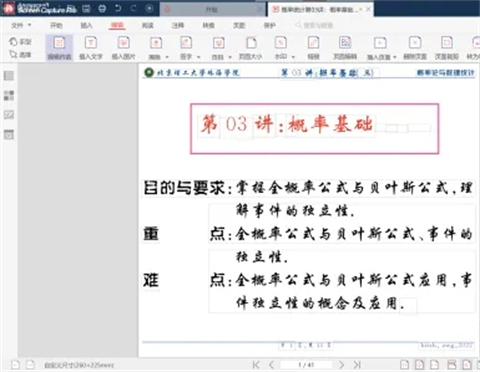The height and width of the screenshot is (372, 480).
Task: Open the Annotate ribbon tab (注释)
Action: click(178, 25)
